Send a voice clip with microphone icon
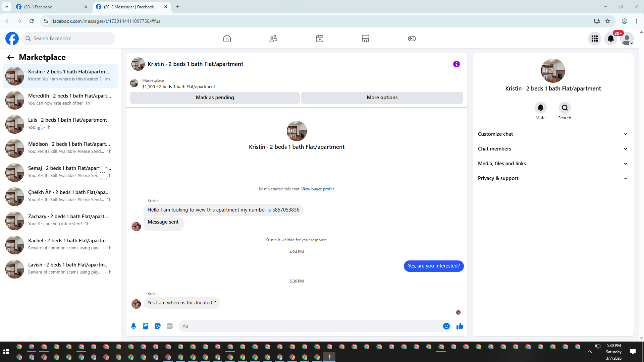 tap(133, 326)
